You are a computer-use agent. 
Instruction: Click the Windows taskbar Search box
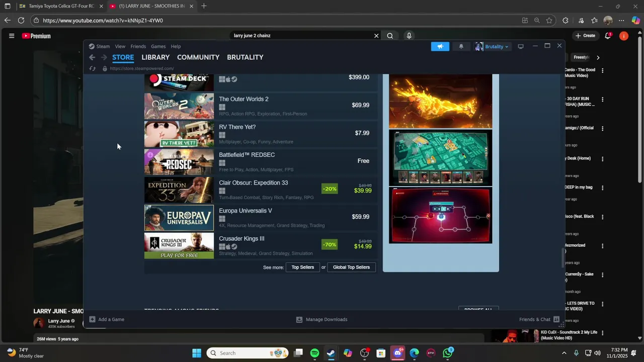248,353
